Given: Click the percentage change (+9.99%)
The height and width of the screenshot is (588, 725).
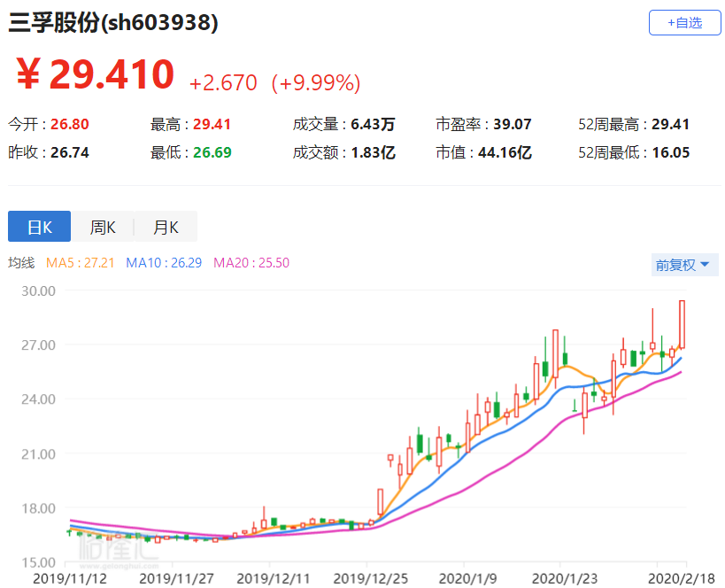Looking at the screenshot, I should pyautogui.click(x=316, y=83).
